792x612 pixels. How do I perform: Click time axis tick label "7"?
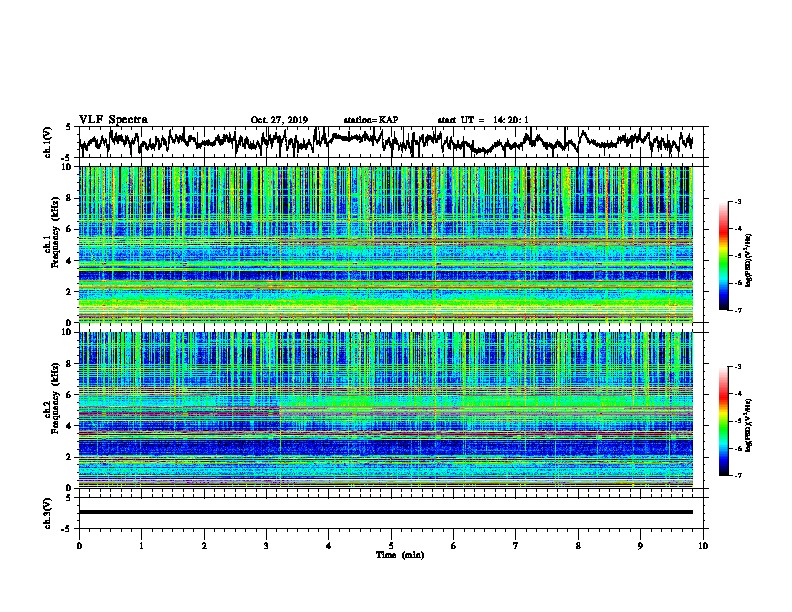(516, 546)
